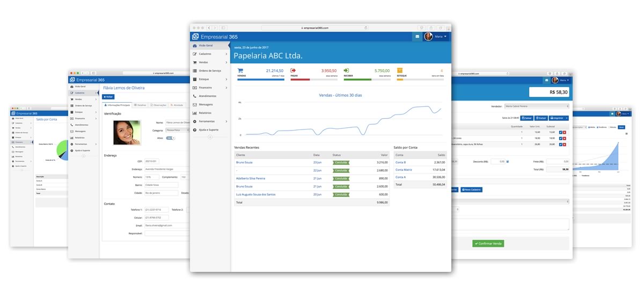Viewport: 644px width, 295px height.
Task: Edit the 26,80 item row with blue pencil
Action: (x=560, y=143)
